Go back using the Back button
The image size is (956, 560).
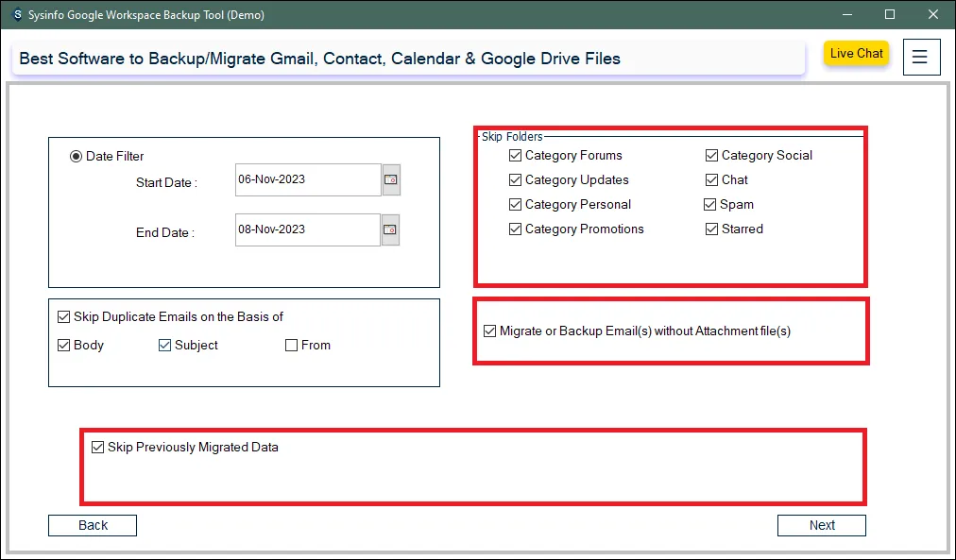tap(93, 526)
